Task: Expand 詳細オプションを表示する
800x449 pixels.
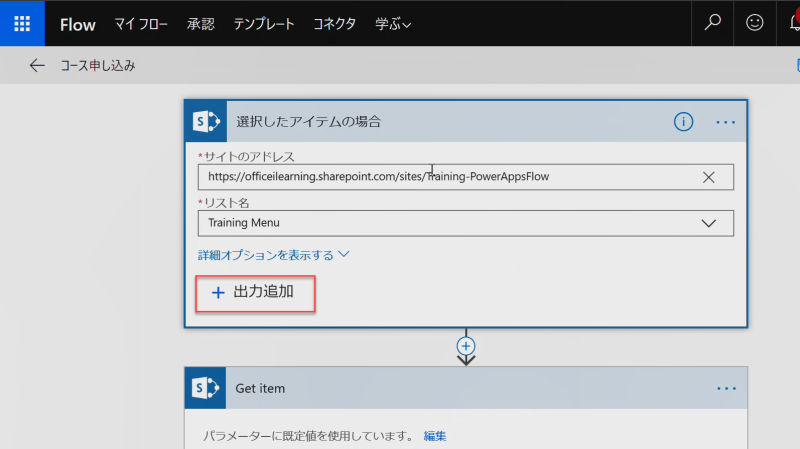Action: tap(273, 255)
